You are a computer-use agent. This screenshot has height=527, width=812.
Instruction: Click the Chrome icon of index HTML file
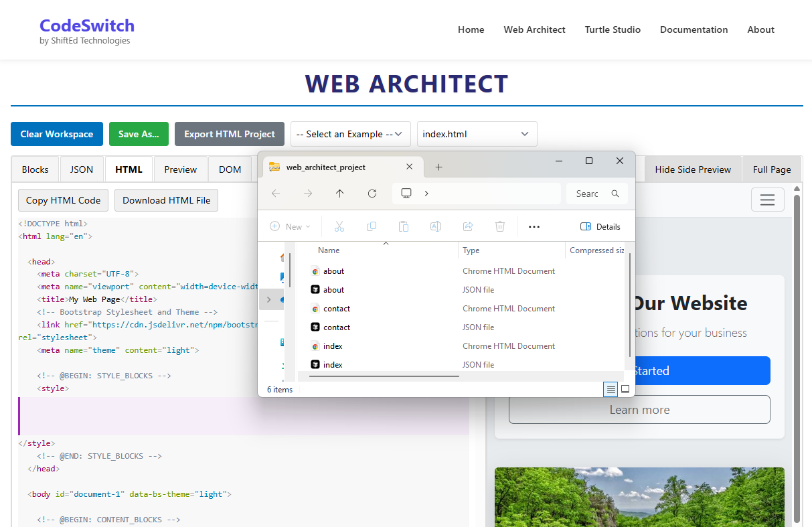click(x=315, y=346)
